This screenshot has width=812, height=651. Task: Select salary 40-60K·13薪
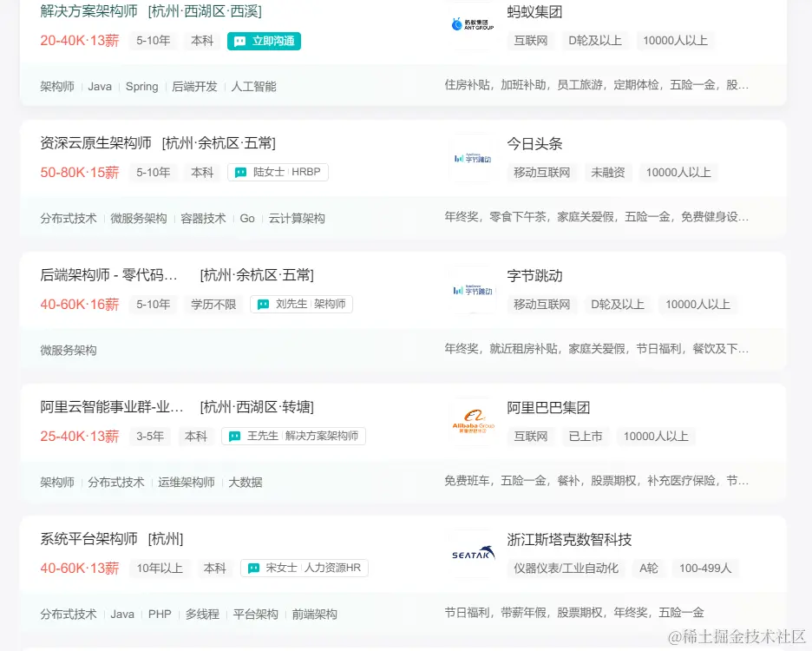click(80, 568)
